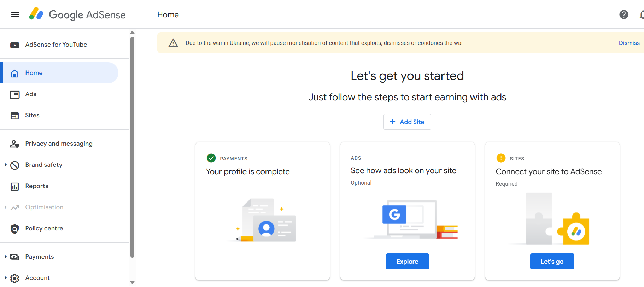This screenshot has width=644, height=287.
Task: Click the sidebar scrollbar down arrow
Action: pos(132,282)
